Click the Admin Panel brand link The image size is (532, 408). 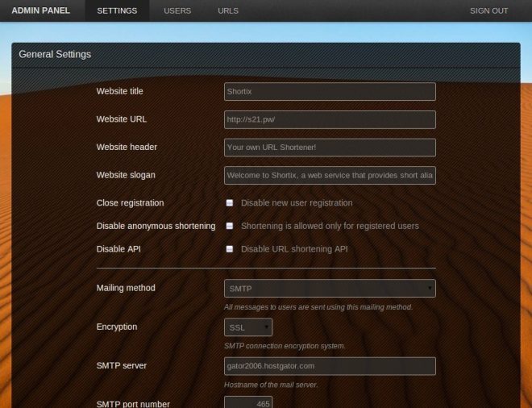(x=40, y=10)
